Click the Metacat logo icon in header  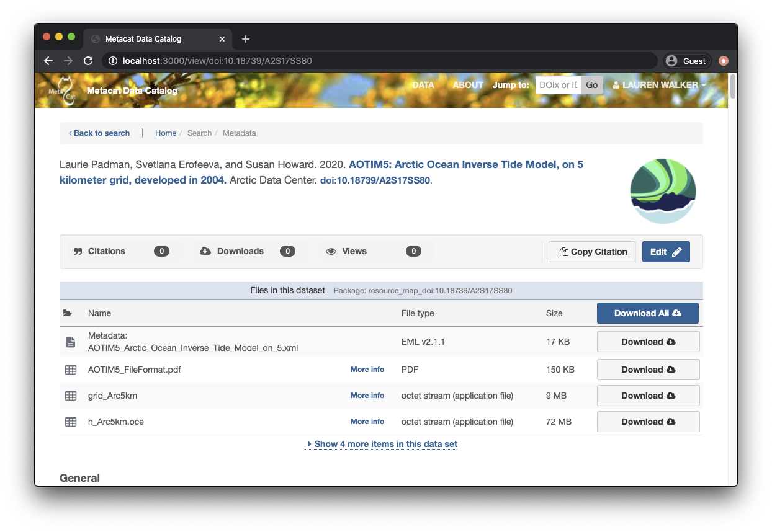pos(62,91)
